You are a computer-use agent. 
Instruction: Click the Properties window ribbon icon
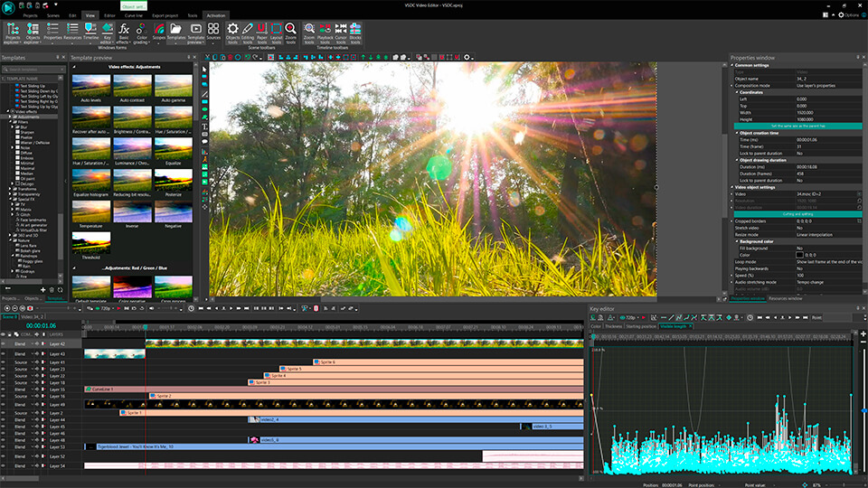[52, 33]
